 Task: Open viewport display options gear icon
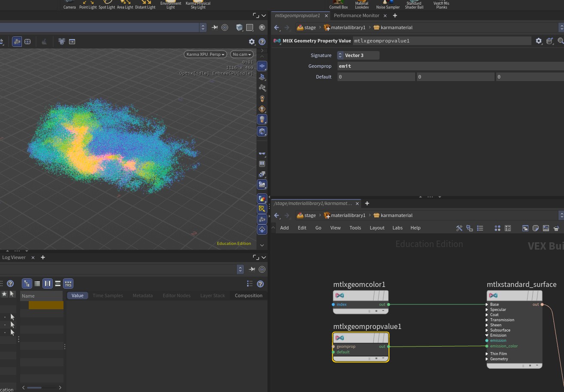click(x=252, y=42)
